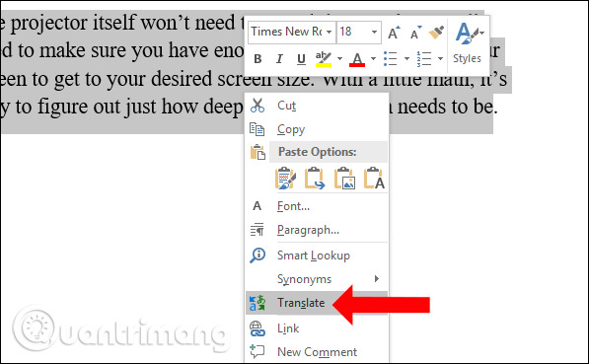Click the Link globe chain icon
The image size is (589, 364).
tap(258, 328)
